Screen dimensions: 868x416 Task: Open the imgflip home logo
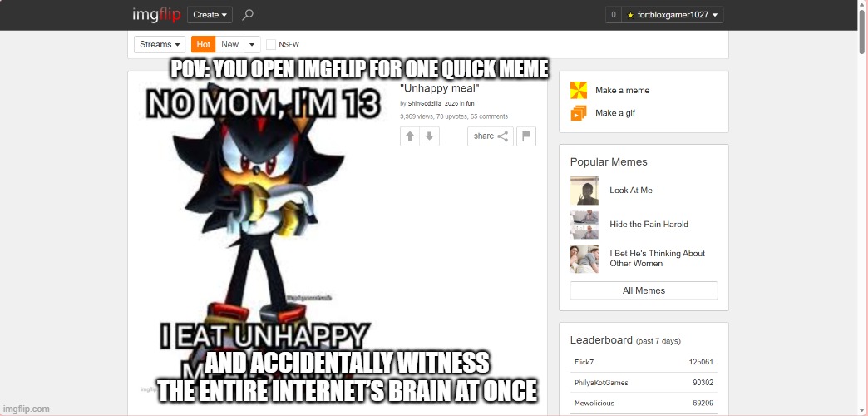[x=156, y=15]
